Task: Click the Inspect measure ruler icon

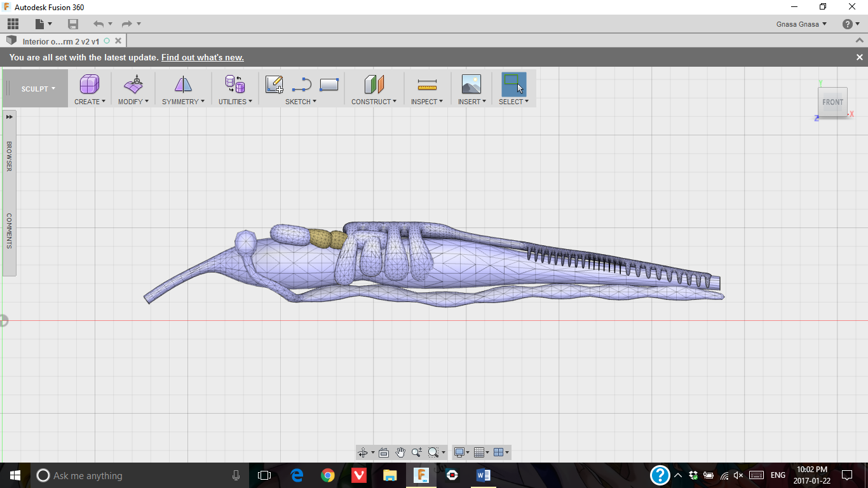Action: (427, 85)
